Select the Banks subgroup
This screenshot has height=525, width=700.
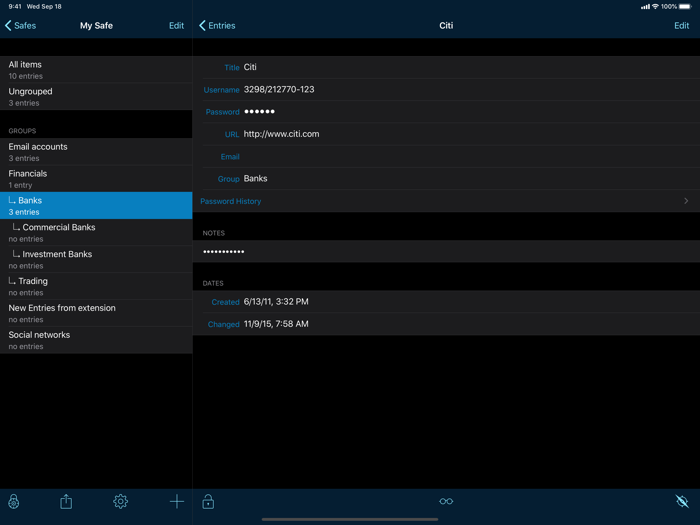[x=96, y=205]
